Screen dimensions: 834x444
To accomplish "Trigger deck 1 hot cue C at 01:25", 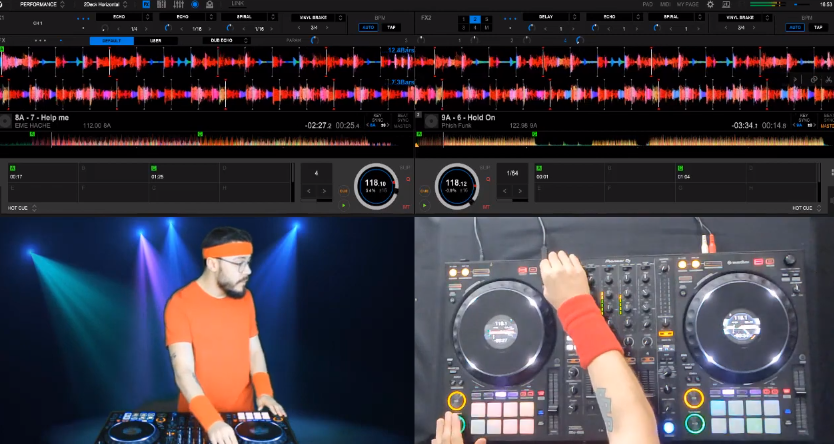I will pos(184,173).
